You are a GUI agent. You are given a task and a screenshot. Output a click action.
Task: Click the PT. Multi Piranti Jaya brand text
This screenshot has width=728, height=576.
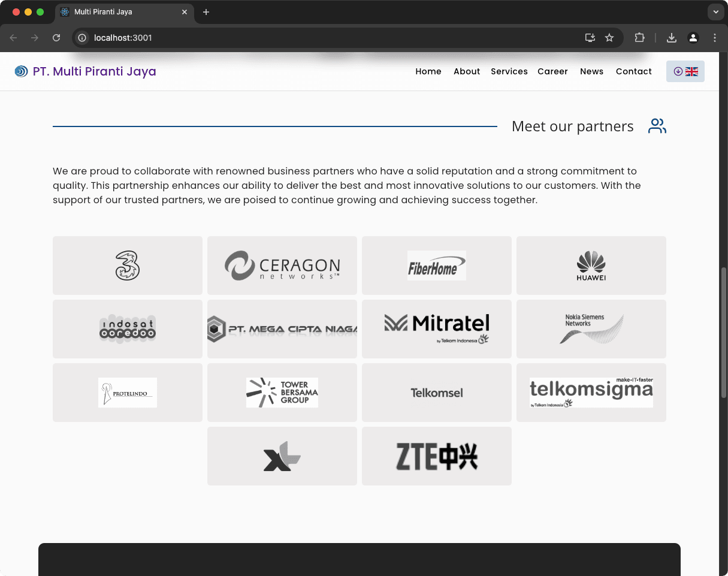(x=95, y=71)
